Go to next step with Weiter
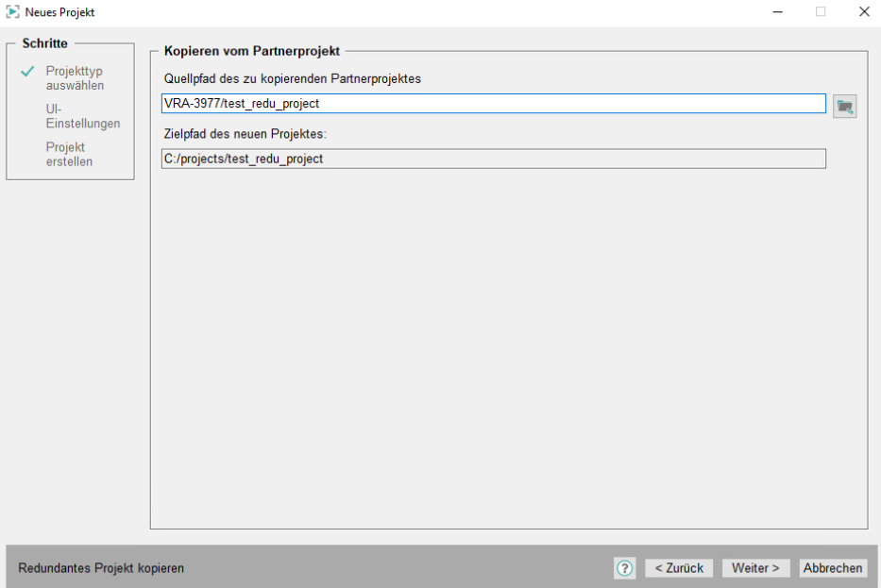 pos(755,568)
